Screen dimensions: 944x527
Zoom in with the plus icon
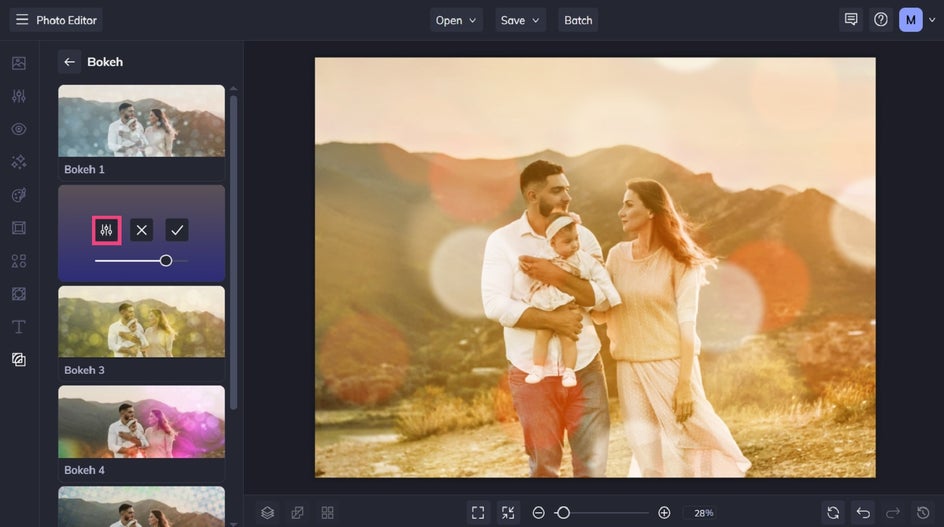coord(664,513)
